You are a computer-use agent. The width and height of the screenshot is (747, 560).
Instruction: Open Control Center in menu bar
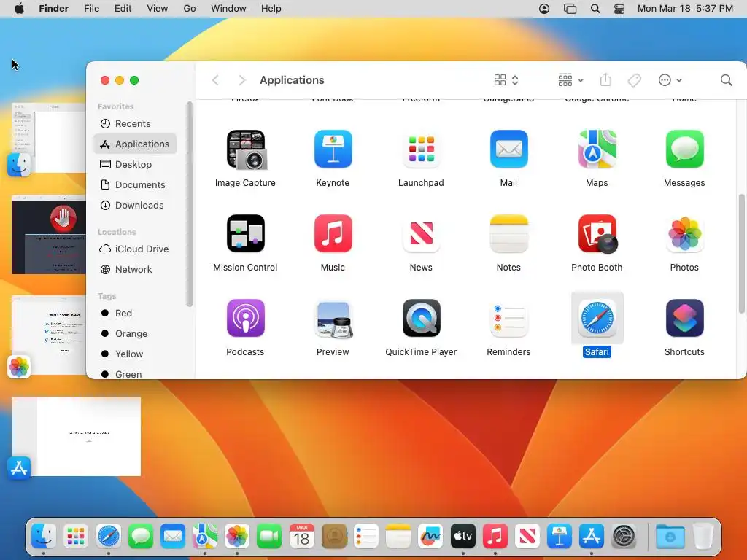pyautogui.click(x=619, y=9)
